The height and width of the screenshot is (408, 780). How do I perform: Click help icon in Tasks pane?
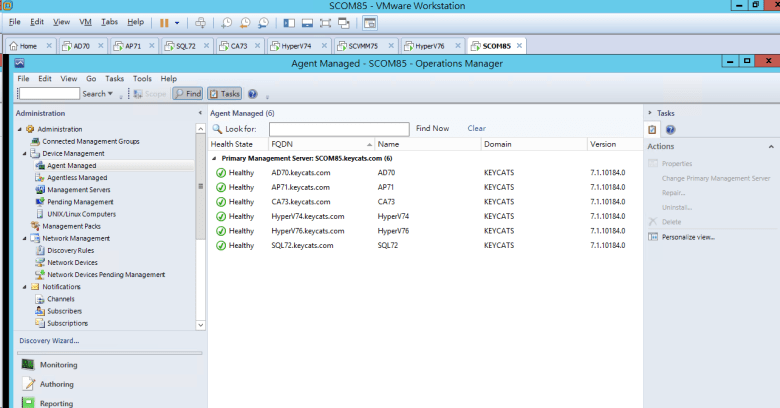(x=670, y=130)
